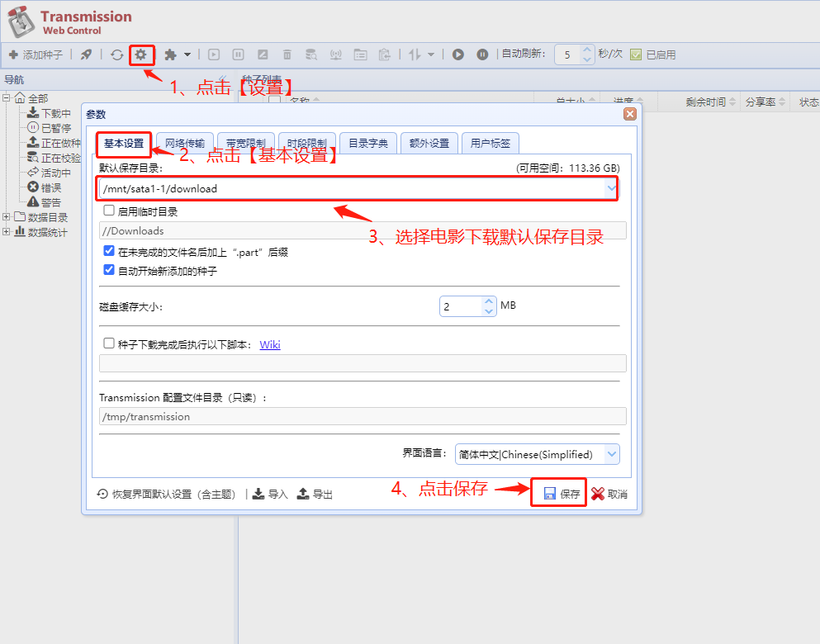Switch to the 基本设置 tab
Screen dimensions: 820x644
point(124,143)
